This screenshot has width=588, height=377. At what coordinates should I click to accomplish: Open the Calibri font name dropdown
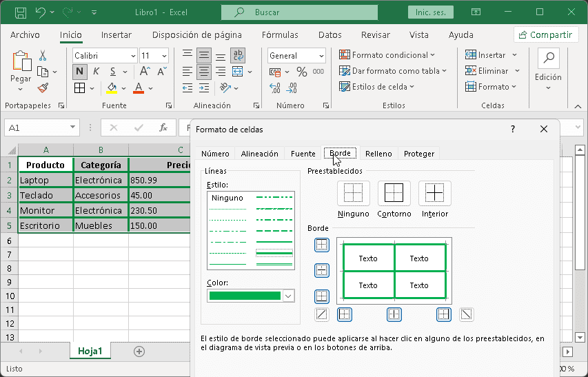(x=132, y=56)
